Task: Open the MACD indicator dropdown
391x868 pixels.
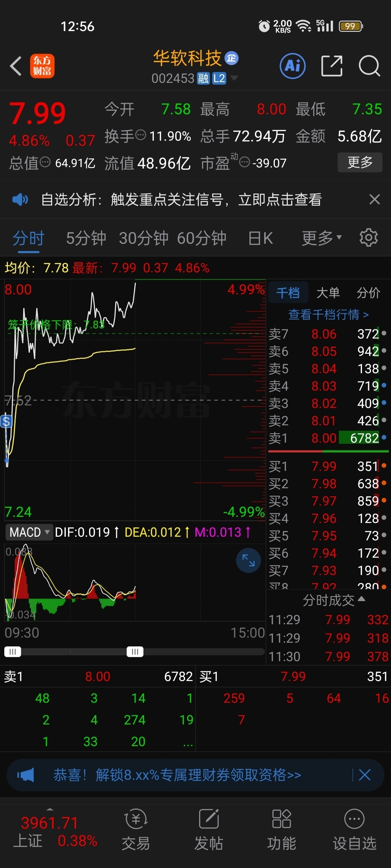Action: point(29,532)
